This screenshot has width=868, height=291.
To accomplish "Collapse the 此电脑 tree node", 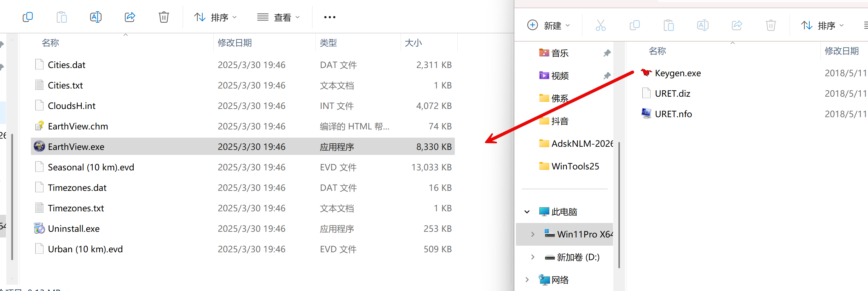I will point(527,212).
